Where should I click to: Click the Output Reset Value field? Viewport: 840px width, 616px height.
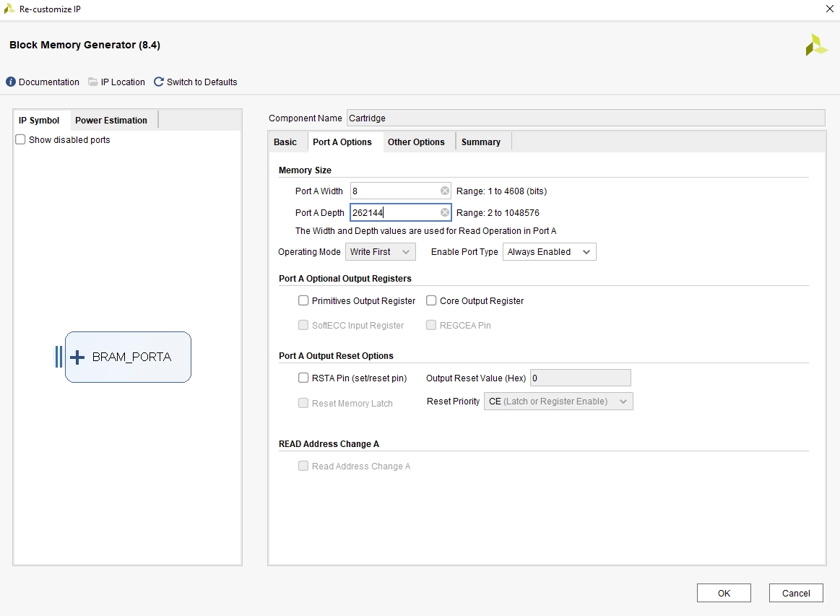pos(580,378)
